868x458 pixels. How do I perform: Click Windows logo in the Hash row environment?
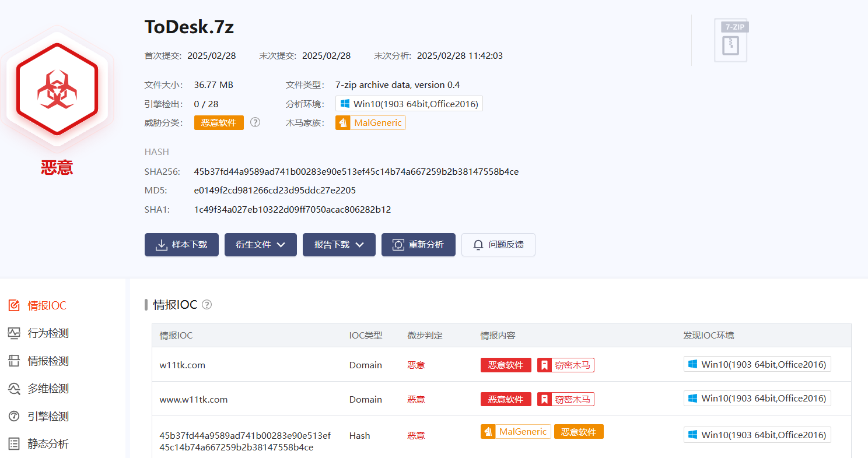[693, 435]
